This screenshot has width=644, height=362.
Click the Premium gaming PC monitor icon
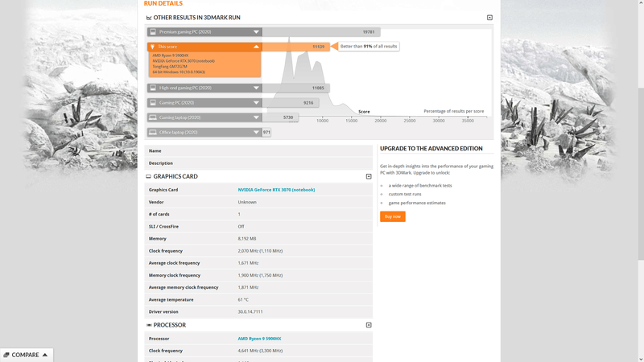(x=153, y=32)
